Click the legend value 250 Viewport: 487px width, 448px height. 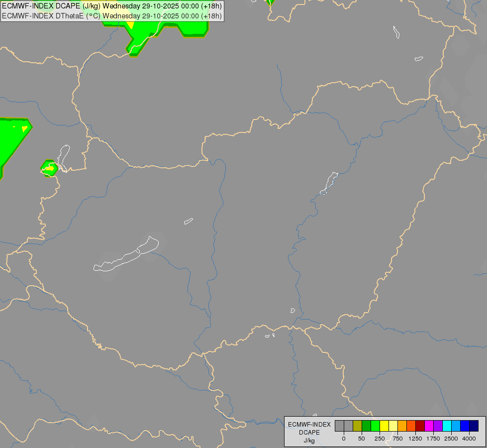(380, 439)
